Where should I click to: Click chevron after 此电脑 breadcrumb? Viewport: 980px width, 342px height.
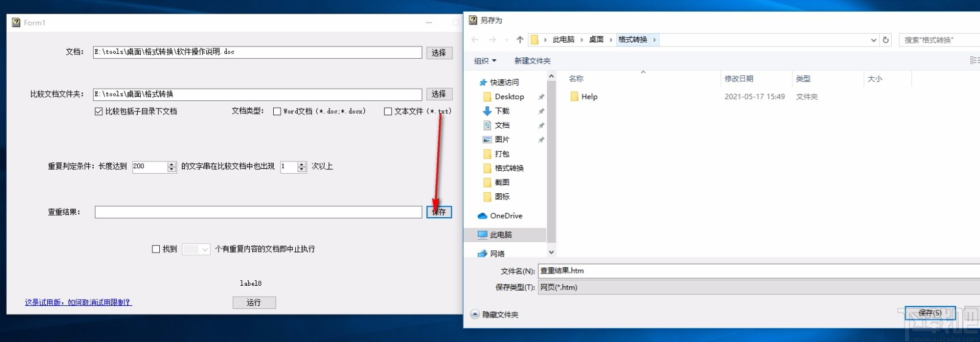pyautogui.click(x=581, y=40)
